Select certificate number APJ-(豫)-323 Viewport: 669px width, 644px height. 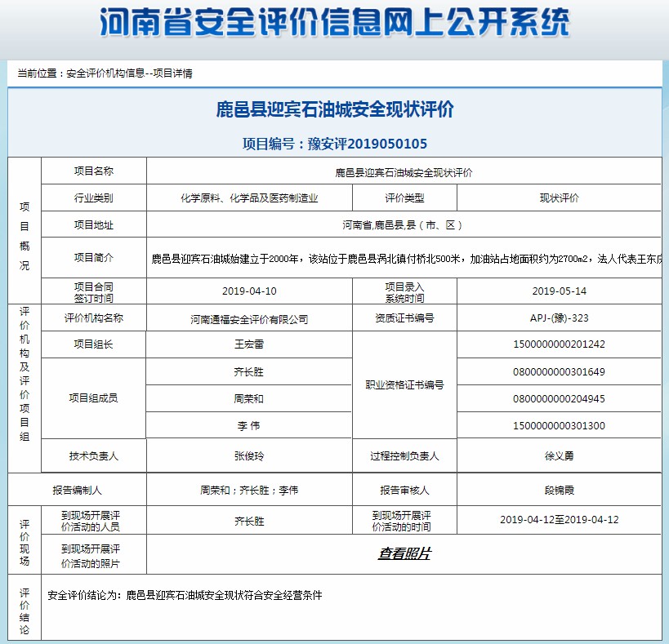(559, 318)
